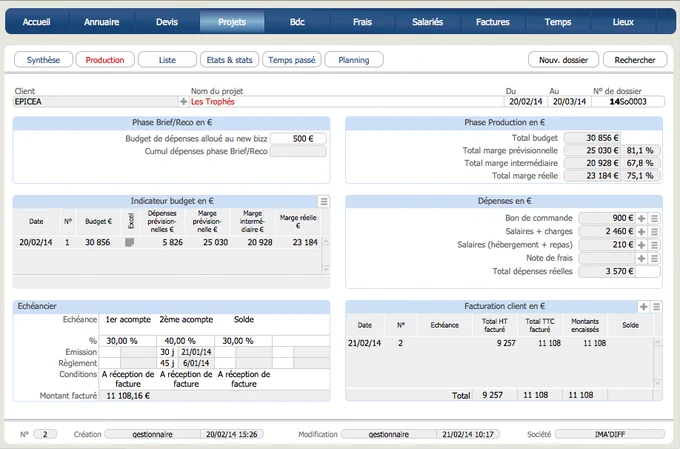Open the Indicateur budget list menu icon
Image resolution: width=680 pixels, height=449 pixels.
pyautogui.click(x=324, y=201)
